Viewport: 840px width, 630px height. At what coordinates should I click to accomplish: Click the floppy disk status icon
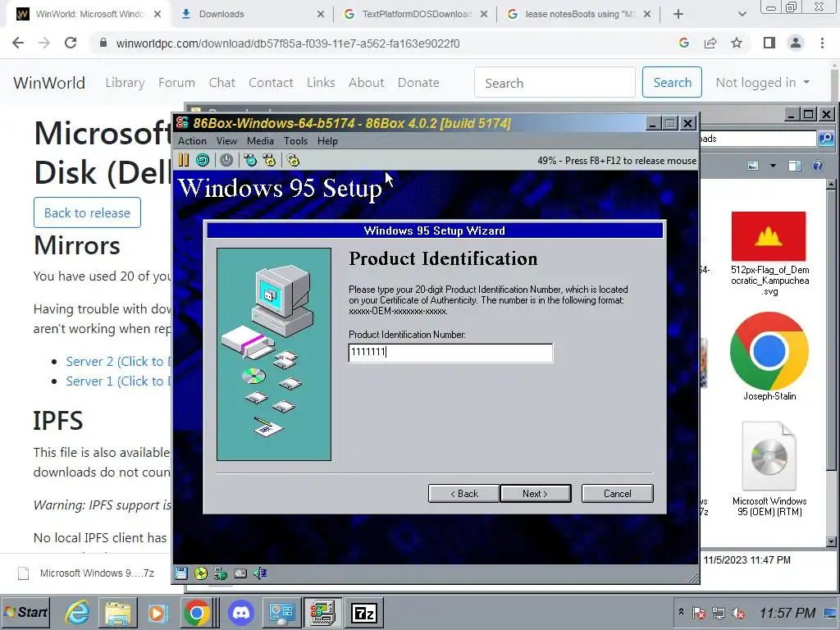pos(181,573)
